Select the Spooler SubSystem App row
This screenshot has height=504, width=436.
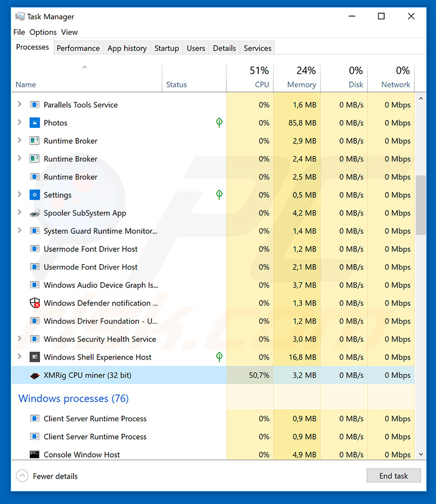point(213,213)
